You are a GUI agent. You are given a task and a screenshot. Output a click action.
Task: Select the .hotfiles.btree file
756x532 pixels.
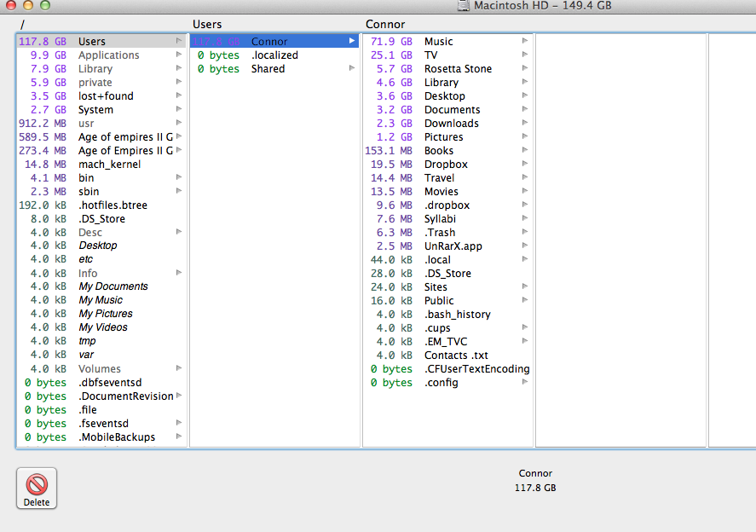tap(101, 205)
